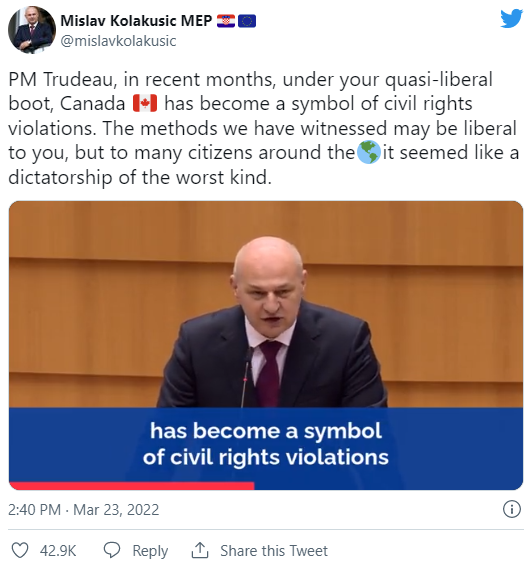Click the video subtitle caption banner
Viewport: 530px width, 565px height.
point(266,444)
